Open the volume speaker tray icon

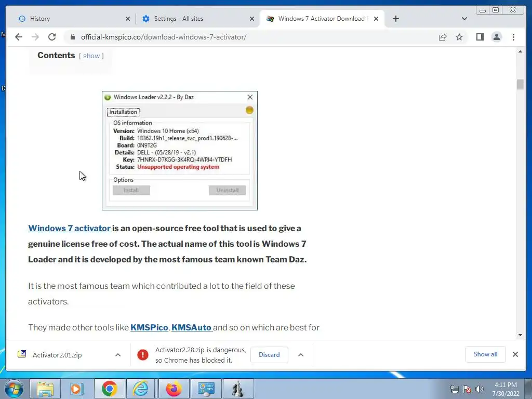pyautogui.click(x=480, y=389)
